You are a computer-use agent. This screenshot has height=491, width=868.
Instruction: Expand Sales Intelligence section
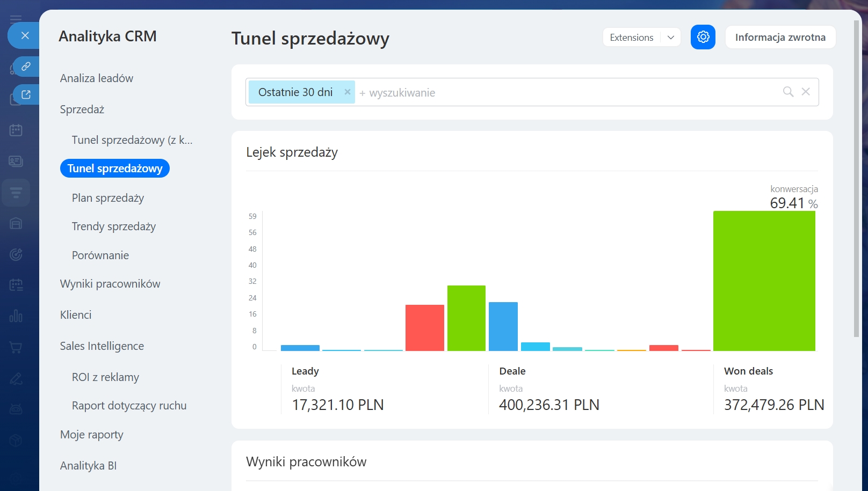point(102,346)
